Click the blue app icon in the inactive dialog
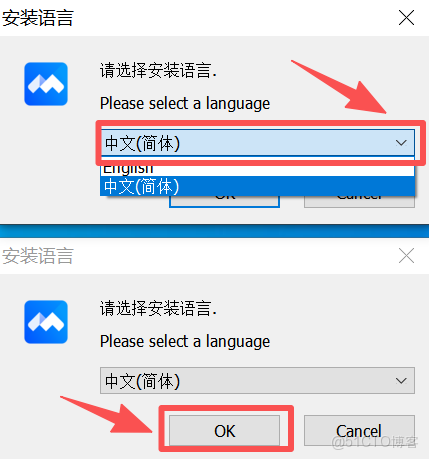Image resolution: width=429 pixels, height=459 pixels. click(x=46, y=322)
